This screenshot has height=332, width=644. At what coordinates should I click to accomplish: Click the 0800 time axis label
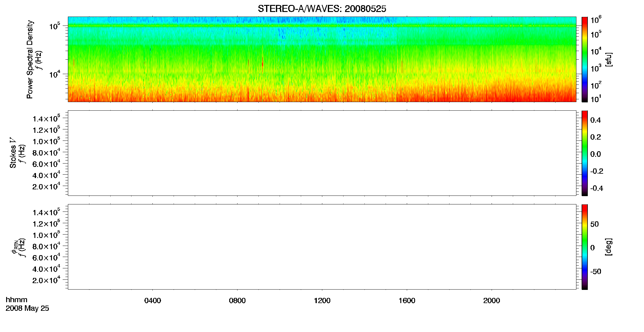pos(237,301)
